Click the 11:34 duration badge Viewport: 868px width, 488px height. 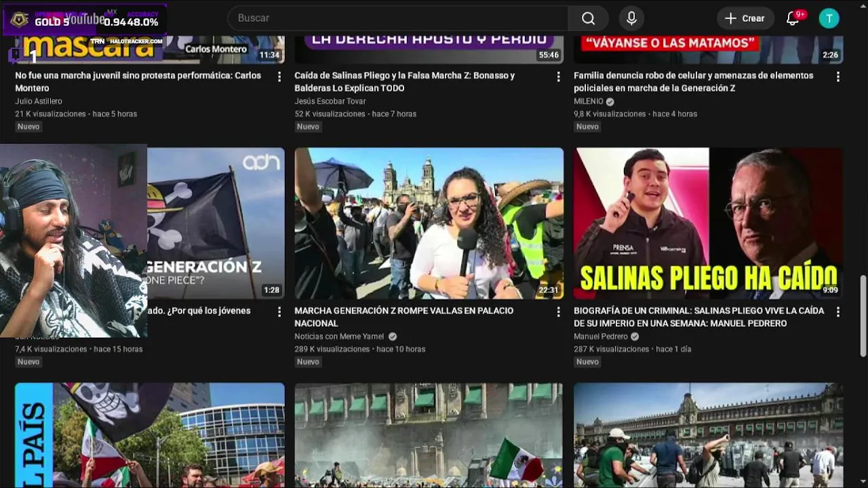[x=269, y=55]
